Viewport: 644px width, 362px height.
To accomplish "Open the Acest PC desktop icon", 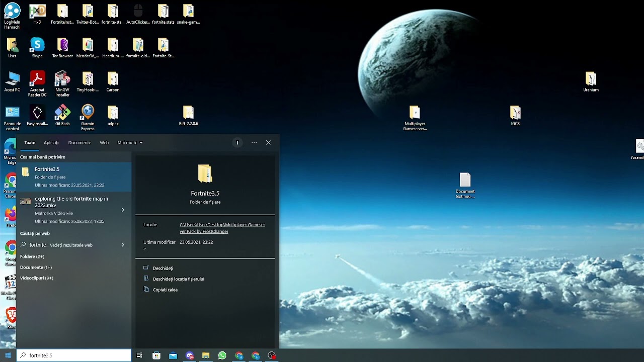I will pyautogui.click(x=12, y=81).
